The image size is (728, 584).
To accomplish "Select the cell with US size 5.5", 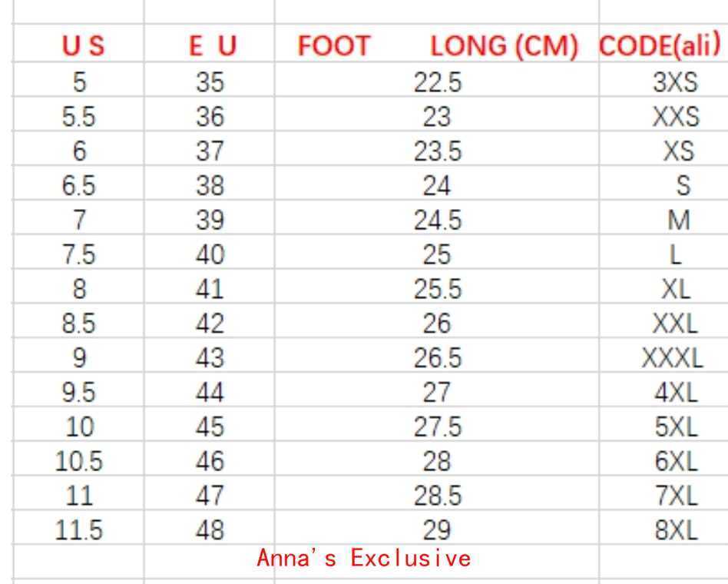I will click(79, 117).
